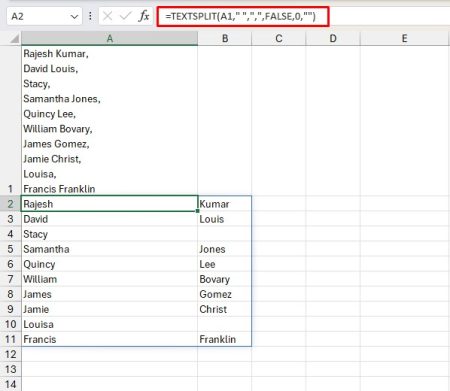Click the Select All corner triangle
The image size is (450, 391).
[14, 39]
